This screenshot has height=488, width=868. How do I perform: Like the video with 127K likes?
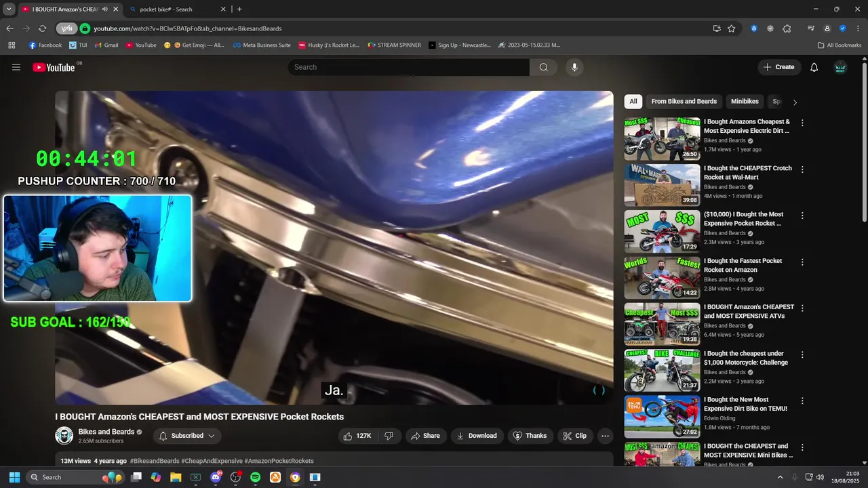pos(357,436)
